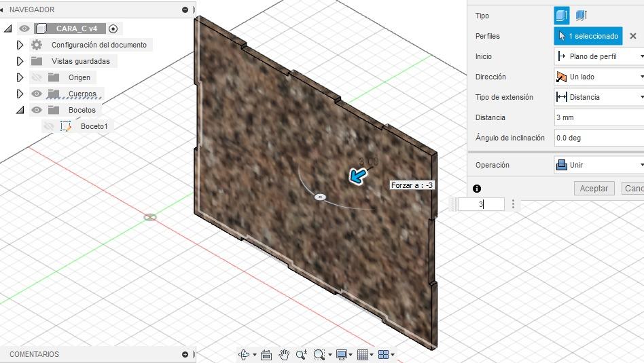644x363 pixels.
Task: Select the CARA_C v4 component name
Action: [76, 28]
